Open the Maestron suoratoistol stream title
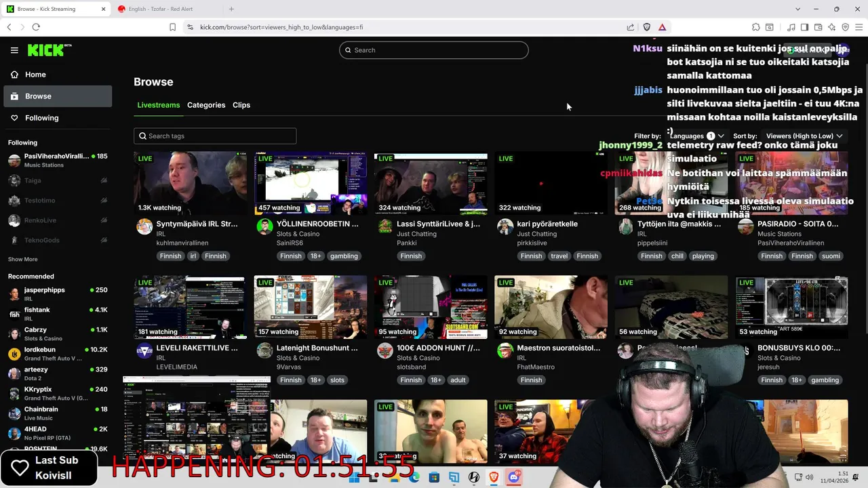Viewport: 868px width, 488px height. [559, 348]
